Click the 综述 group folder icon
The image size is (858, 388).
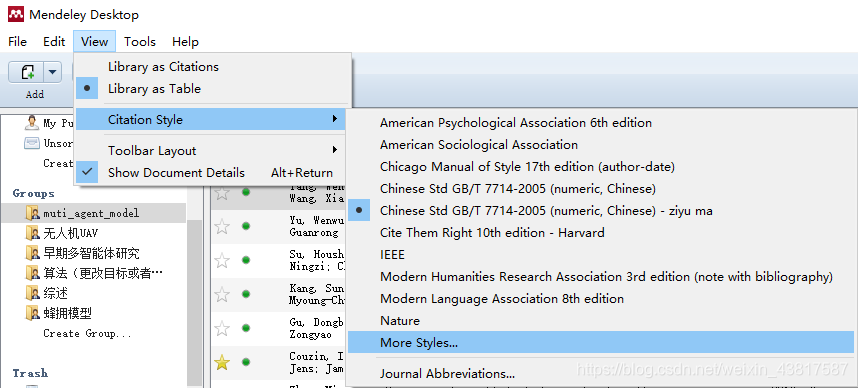33,293
